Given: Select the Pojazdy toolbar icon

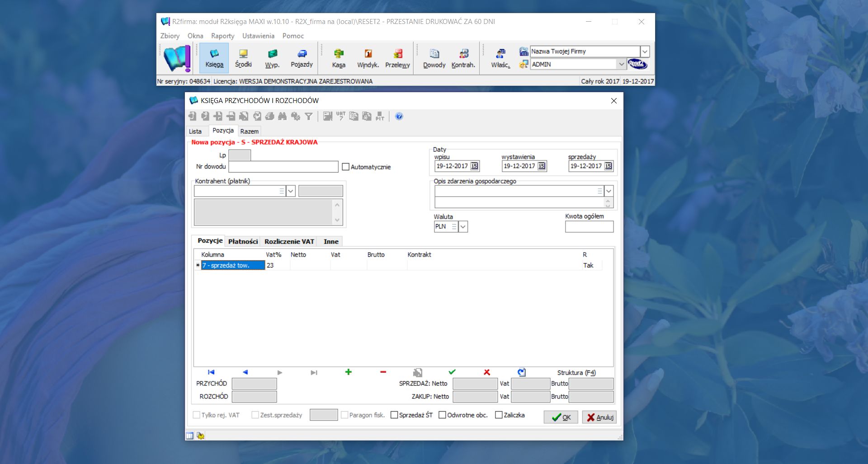Looking at the screenshot, I should [302, 58].
